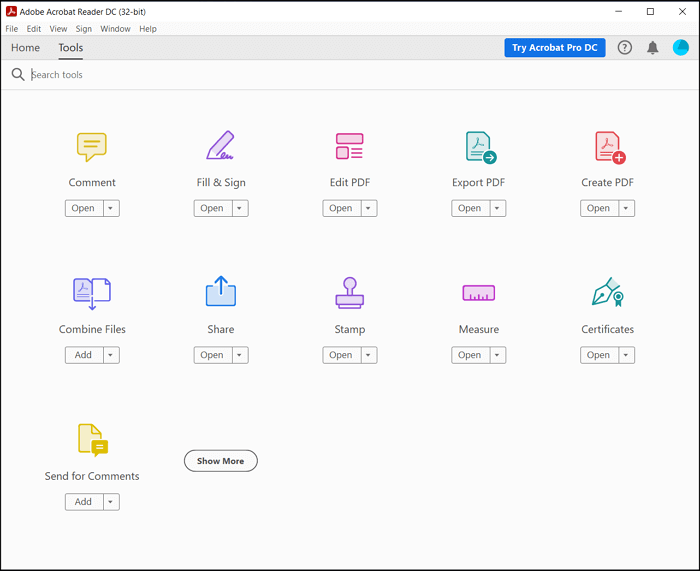
Task: Open the Sign menu in menu bar
Action: point(84,29)
